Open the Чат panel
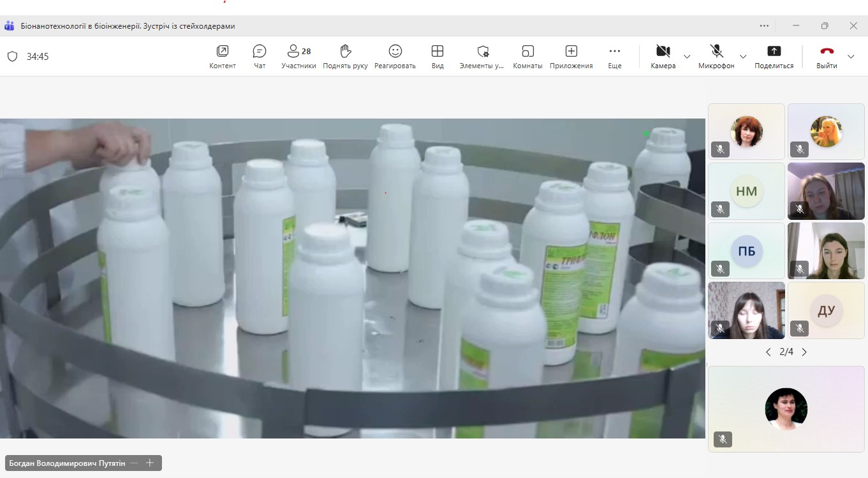 click(x=260, y=56)
